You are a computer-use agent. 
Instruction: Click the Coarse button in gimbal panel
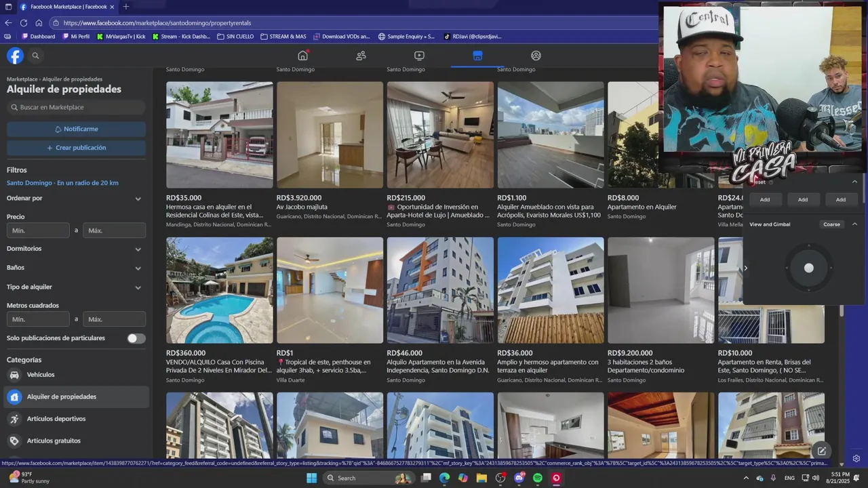831,224
